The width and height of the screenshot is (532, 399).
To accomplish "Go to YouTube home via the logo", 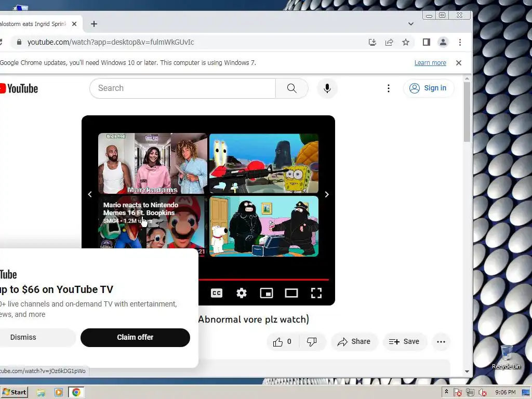I will point(19,88).
